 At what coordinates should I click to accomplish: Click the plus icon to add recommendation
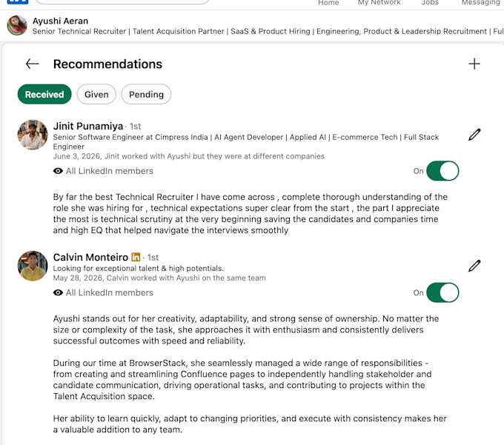474,64
